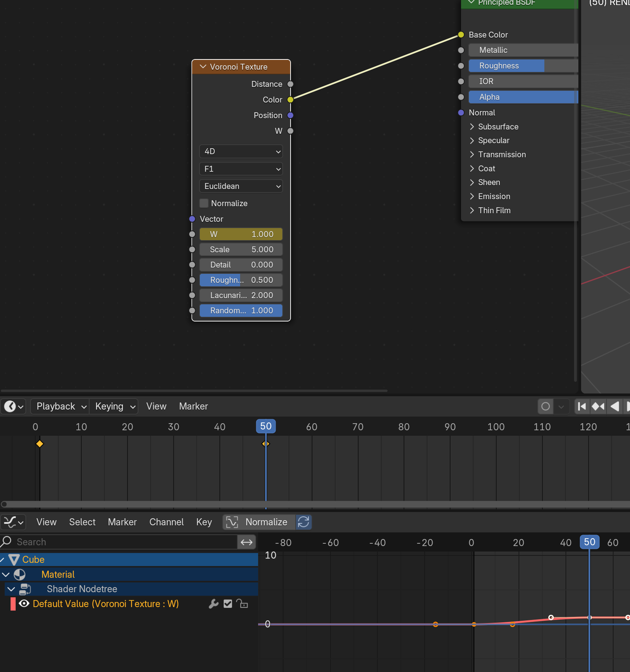The image size is (630, 672).
Task: Jump to the previous keyframe
Action: tap(598, 407)
